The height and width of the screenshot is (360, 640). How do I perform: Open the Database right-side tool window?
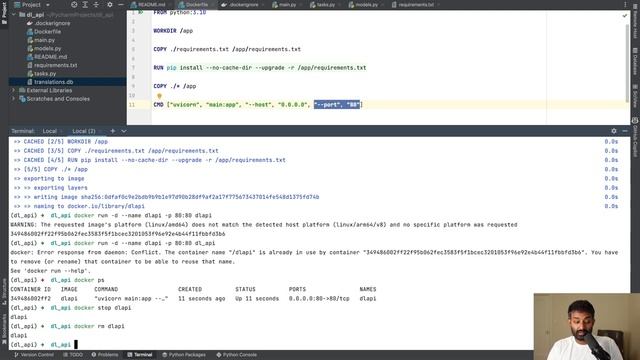635,62
